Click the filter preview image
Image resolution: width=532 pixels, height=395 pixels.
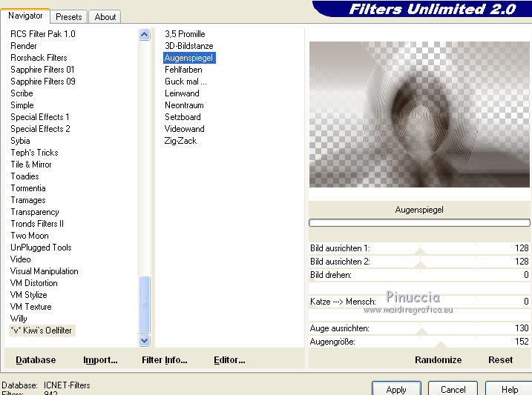click(419, 115)
